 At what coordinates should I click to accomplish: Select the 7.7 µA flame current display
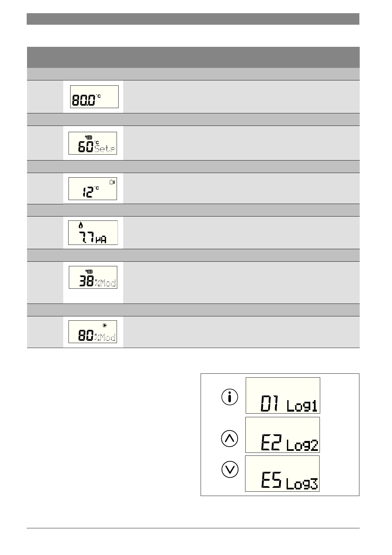(93, 233)
